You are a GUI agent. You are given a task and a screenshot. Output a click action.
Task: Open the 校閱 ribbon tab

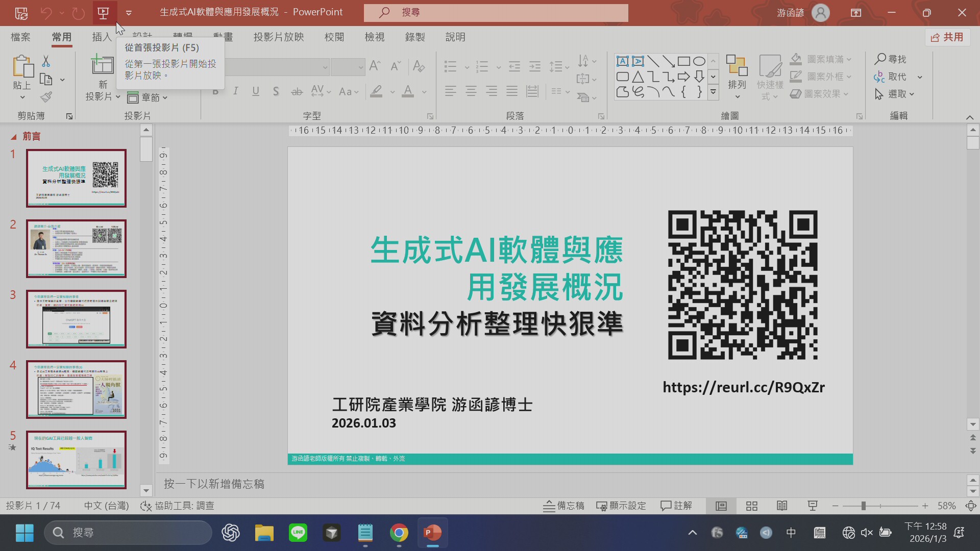point(334,37)
